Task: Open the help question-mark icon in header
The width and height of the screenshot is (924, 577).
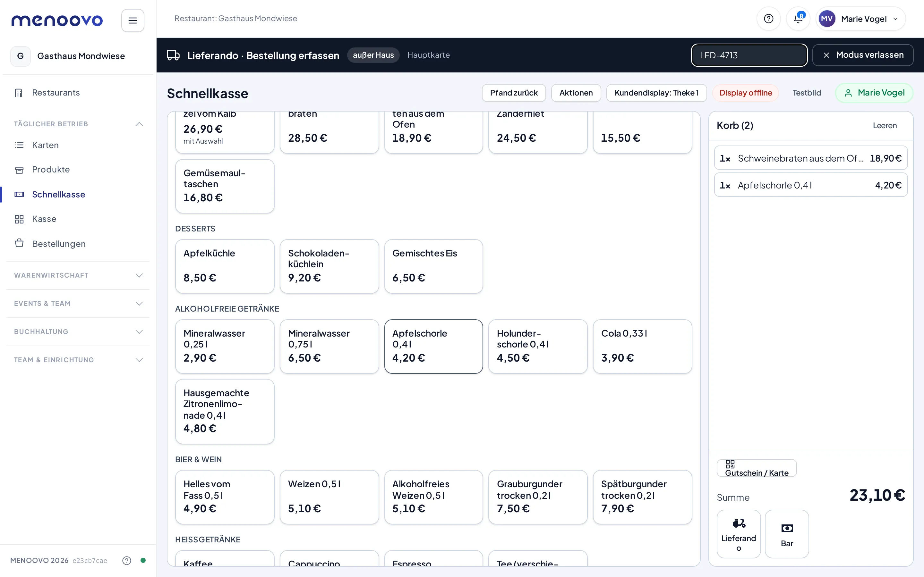Action: (x=769, y=19)
